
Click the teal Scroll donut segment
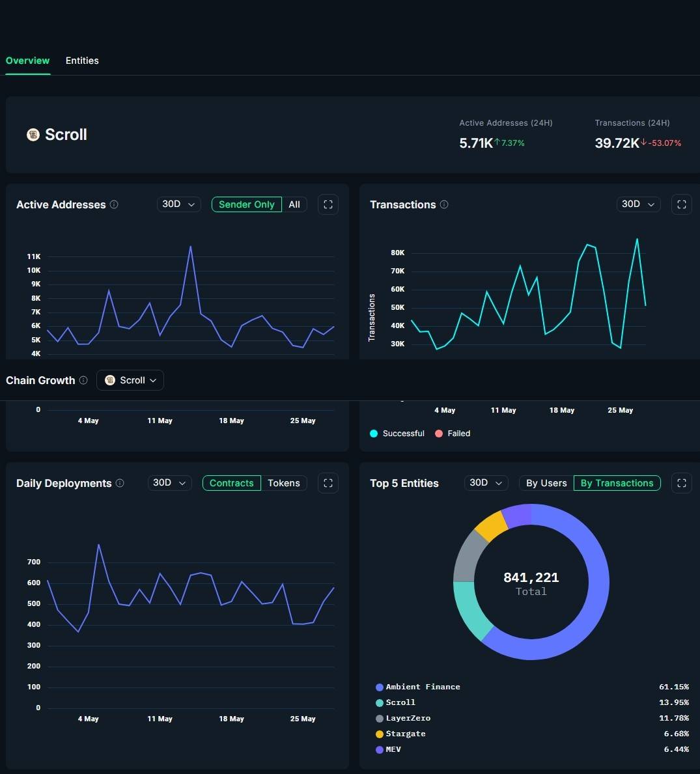point(470,609)
